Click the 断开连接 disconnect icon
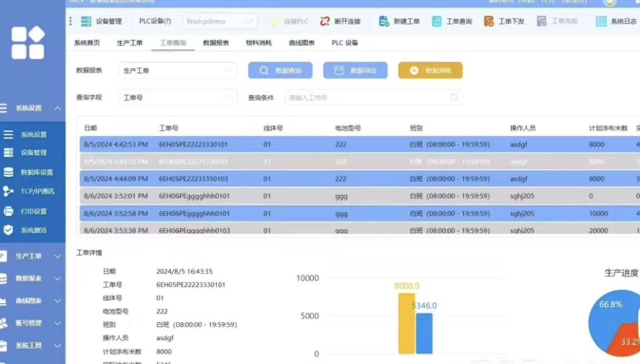 [x=325, y=21]
